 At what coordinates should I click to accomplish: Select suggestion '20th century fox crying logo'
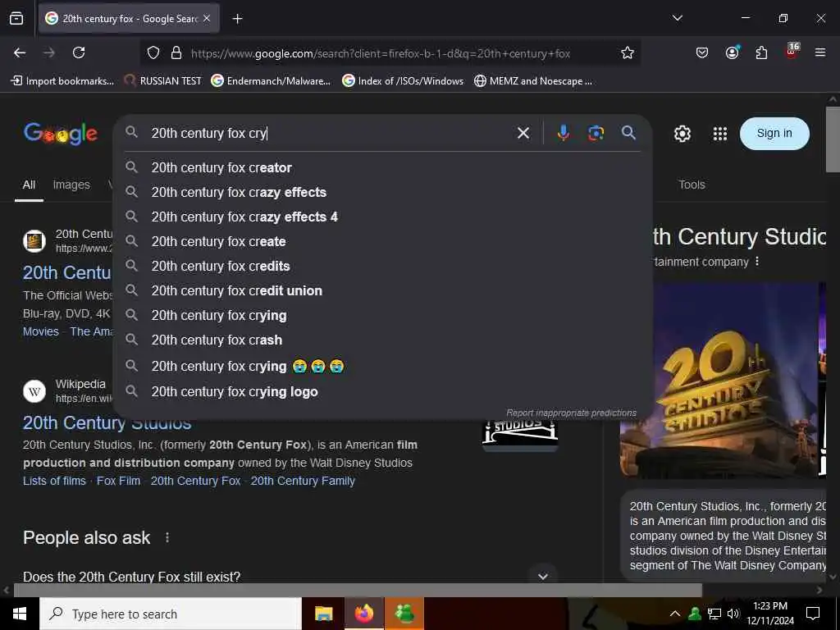point(382,391)
